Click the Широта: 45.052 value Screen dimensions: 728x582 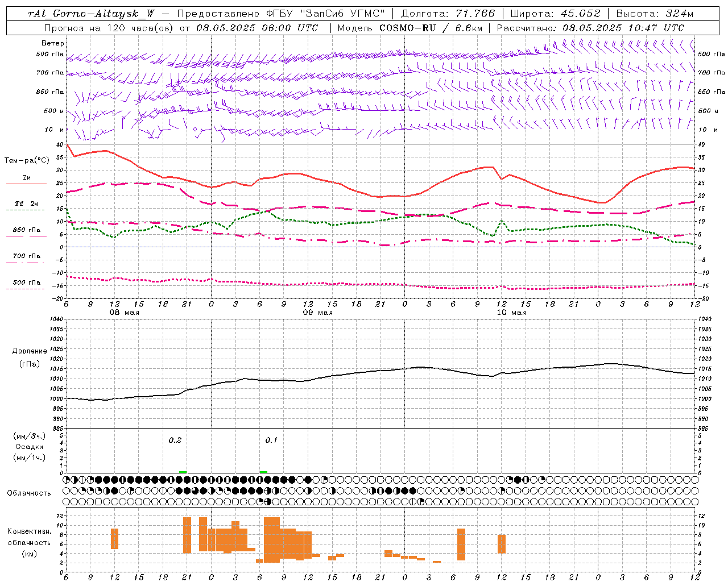point(555,14)
